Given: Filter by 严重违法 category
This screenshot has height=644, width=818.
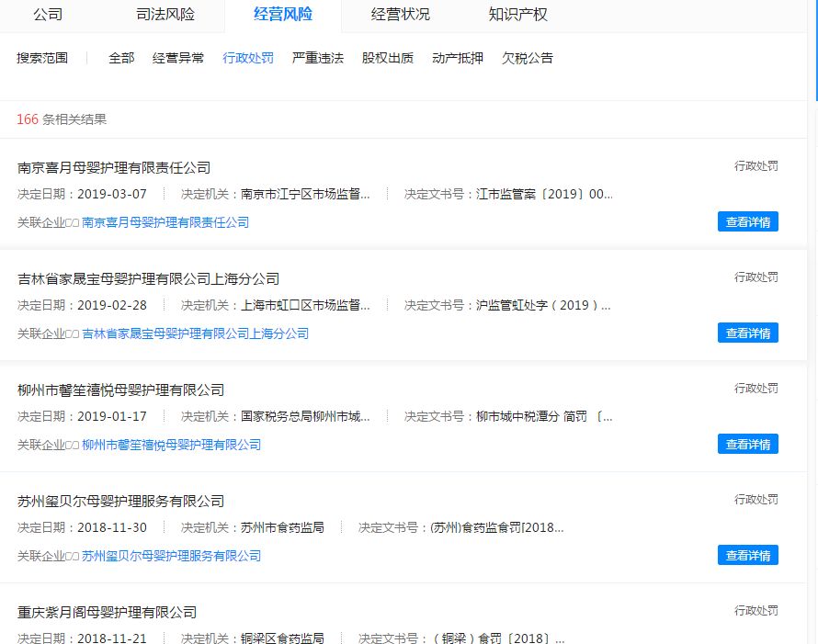Looking at the screenshot, I should click(317, 58).
